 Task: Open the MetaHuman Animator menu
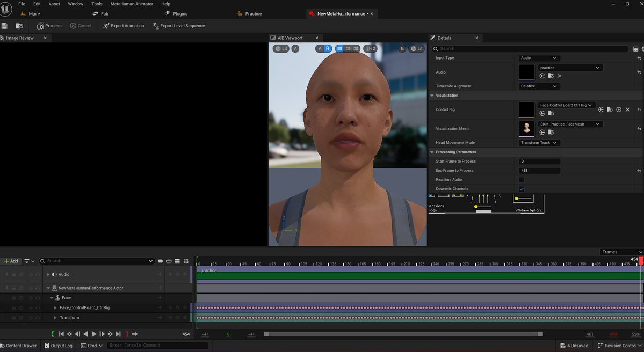click(x=132, y=4)
